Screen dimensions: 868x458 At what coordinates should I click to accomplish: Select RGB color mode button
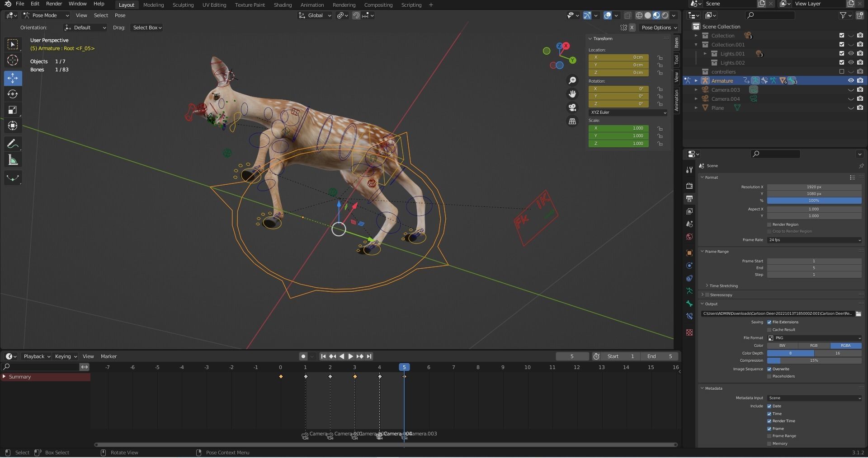tap(814, 346)
